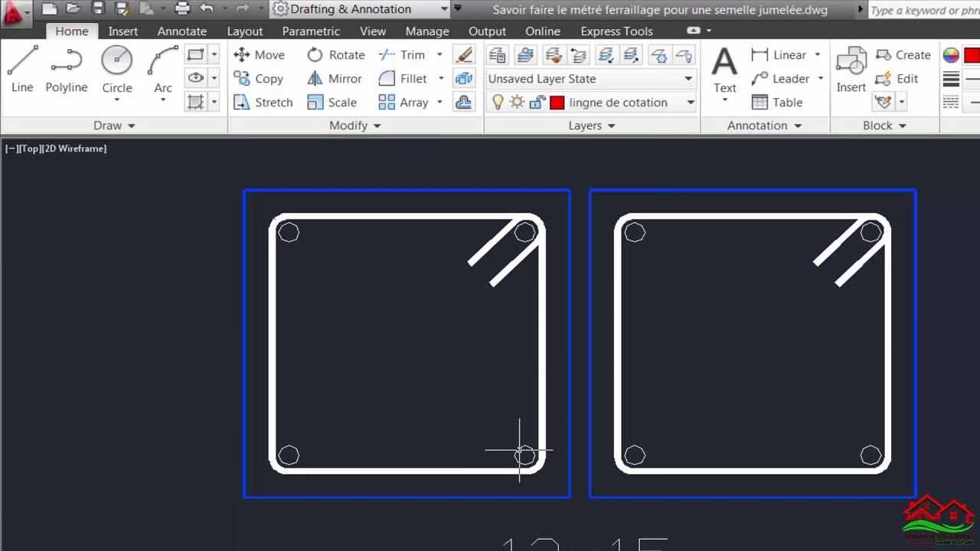
Task: Activate the Fillet command
Action: click(x=403, y=79)
